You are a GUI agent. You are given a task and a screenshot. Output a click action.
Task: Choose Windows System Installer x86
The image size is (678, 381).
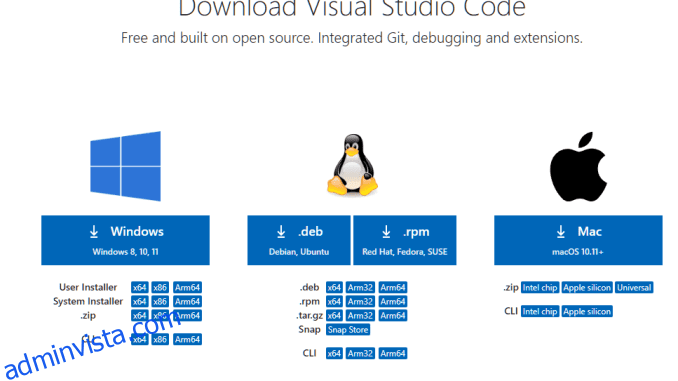160,301
